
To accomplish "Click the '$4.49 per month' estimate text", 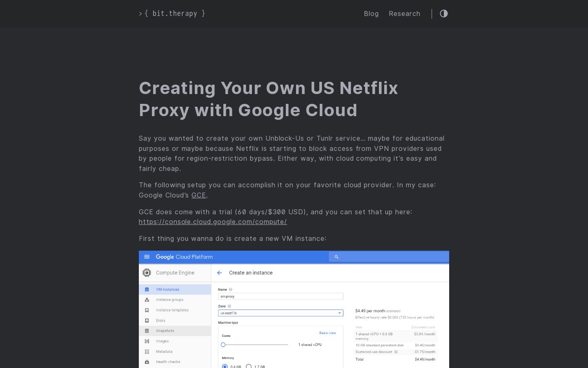I will (x=370, y=311).
